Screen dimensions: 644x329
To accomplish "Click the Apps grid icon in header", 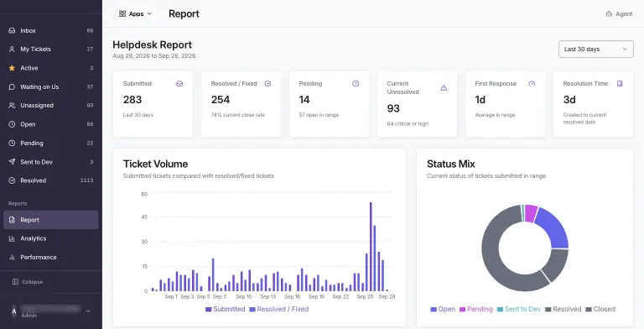I will point(122,14).
